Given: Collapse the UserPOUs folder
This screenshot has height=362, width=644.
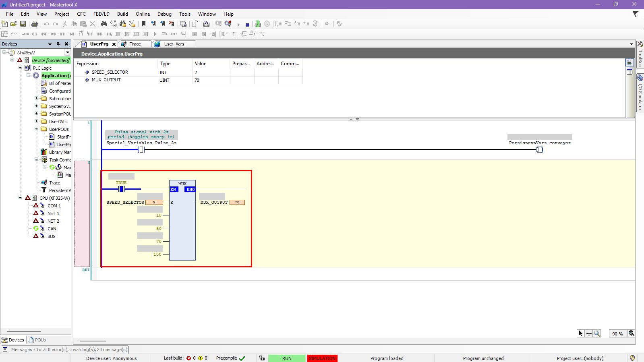Looking at the screenshot, I should click(36, 129).
